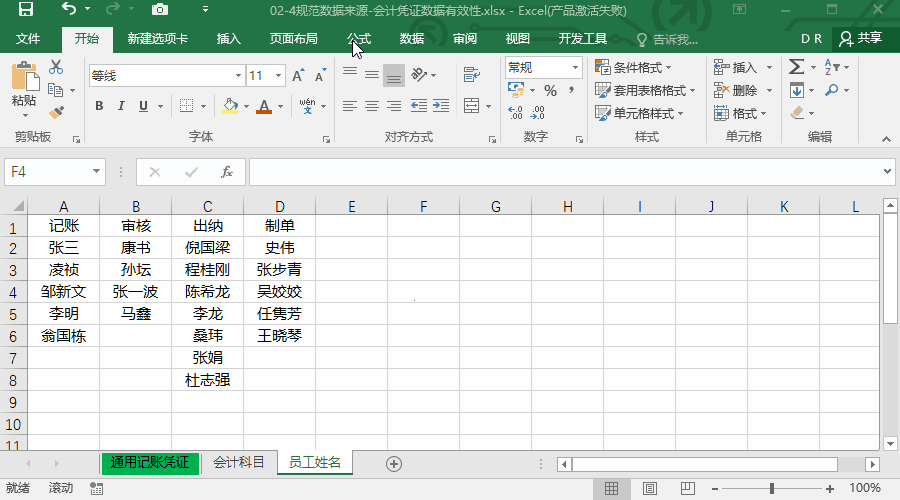
Task: Click the 共享 share button
Action: pyautogui.click(x=860, y=38)
